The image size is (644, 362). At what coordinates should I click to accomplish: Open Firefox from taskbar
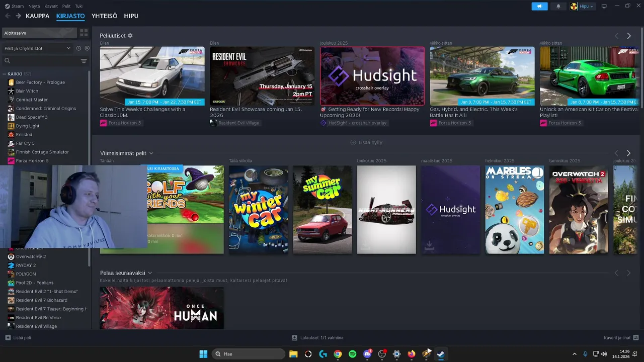coord(412,354)
